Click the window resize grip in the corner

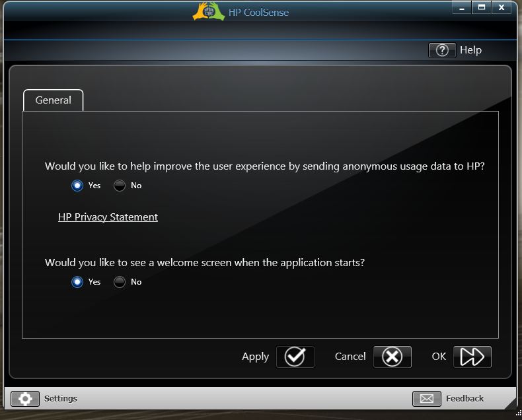(518, 413)
